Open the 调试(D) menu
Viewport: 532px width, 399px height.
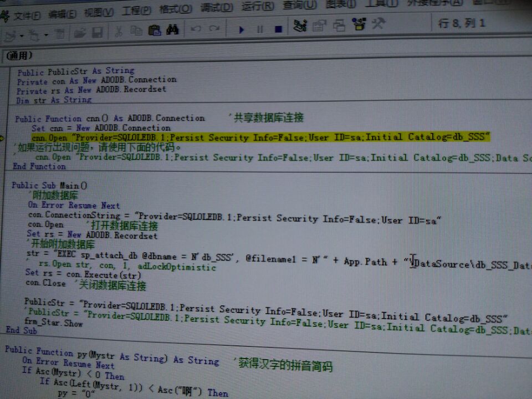coord(217,7)
